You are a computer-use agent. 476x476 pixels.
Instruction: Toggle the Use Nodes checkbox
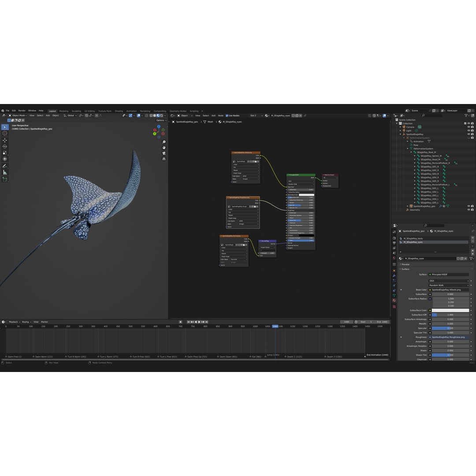(227, 115)
